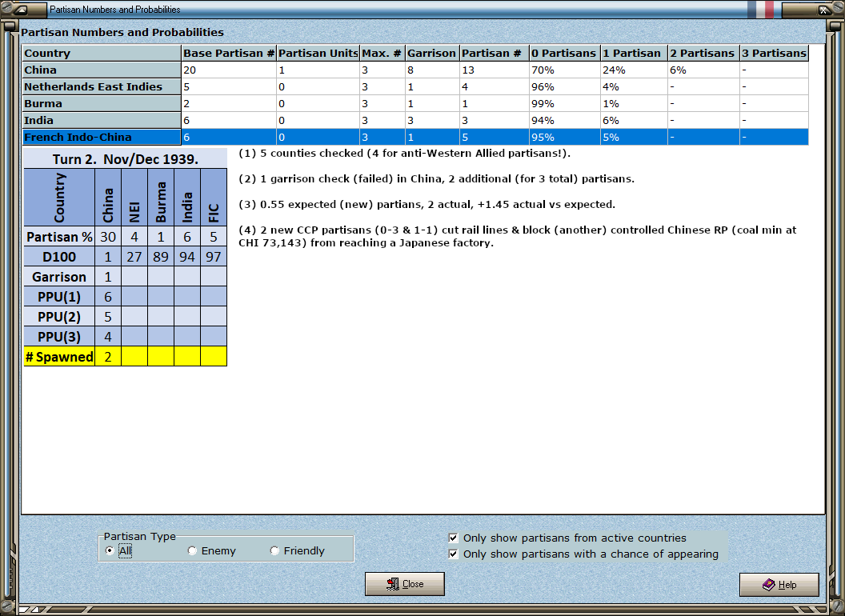
Task: Open the window menu icon beside the title
Action: 21,9
